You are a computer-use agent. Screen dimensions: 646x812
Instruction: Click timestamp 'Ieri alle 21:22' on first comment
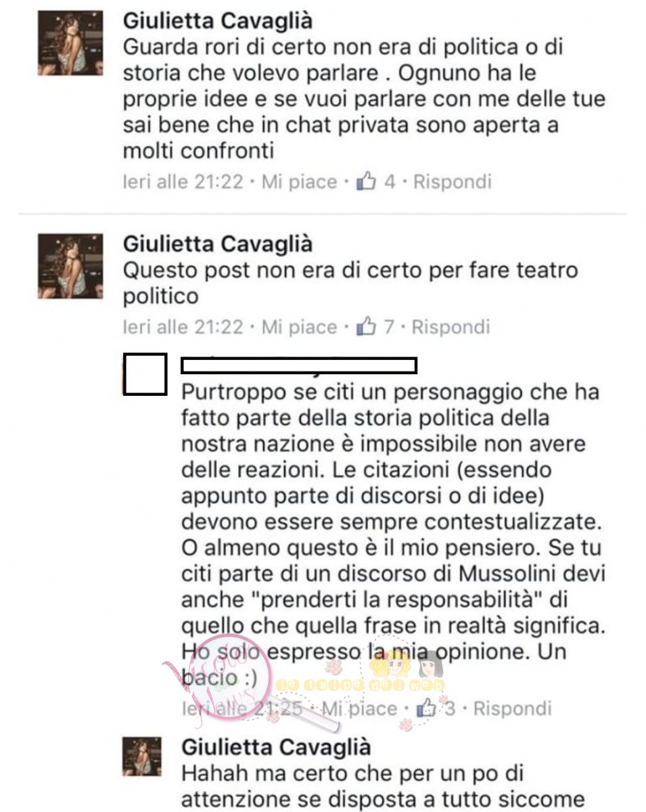click(x=183, y=181)
